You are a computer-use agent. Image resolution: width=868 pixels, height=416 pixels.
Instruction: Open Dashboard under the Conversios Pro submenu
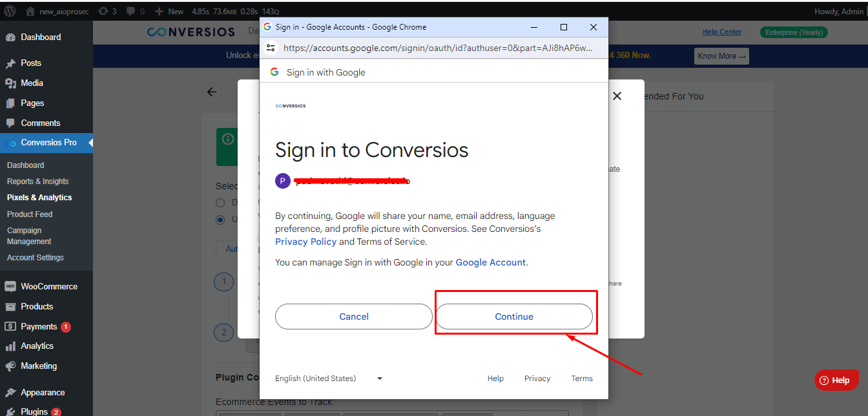26,165
